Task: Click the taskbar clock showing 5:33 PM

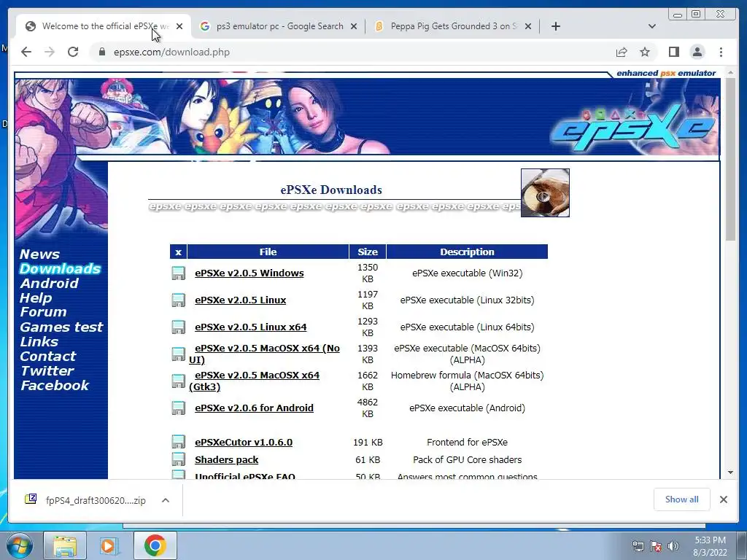Action: tap(710, 546)
